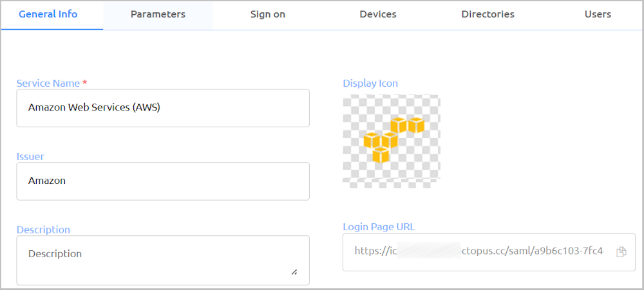Click the AWS display icon image

pyautogui.click(x=392, y=141)
